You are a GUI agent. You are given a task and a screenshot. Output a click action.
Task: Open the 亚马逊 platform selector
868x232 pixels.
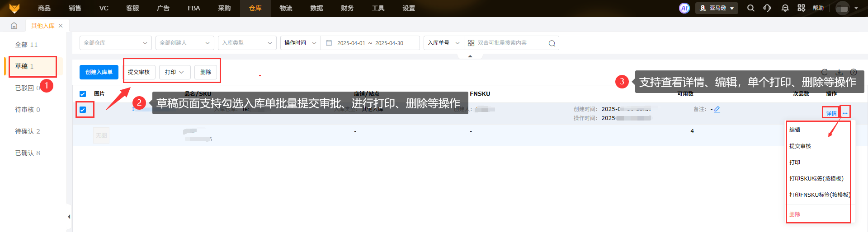click(717, 8)
